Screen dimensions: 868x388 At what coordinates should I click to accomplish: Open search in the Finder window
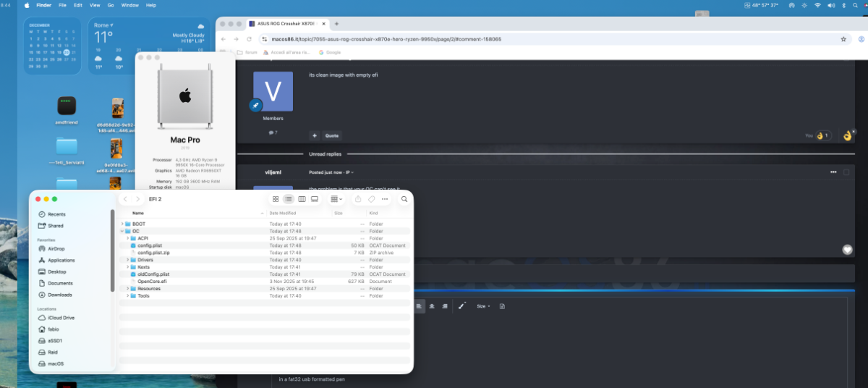pos(404,199)
